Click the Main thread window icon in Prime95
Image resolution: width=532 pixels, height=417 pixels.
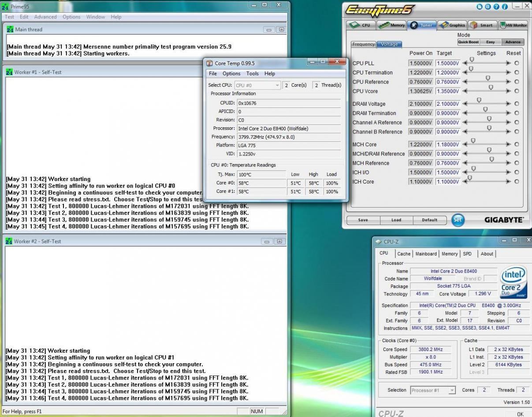pos(11,30)
